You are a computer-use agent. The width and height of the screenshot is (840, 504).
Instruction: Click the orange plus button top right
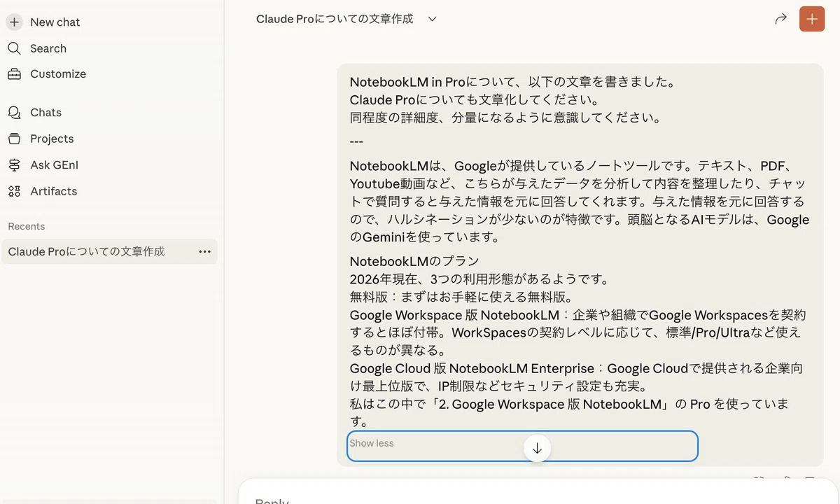pyautogui.click(x=812, y=19)
